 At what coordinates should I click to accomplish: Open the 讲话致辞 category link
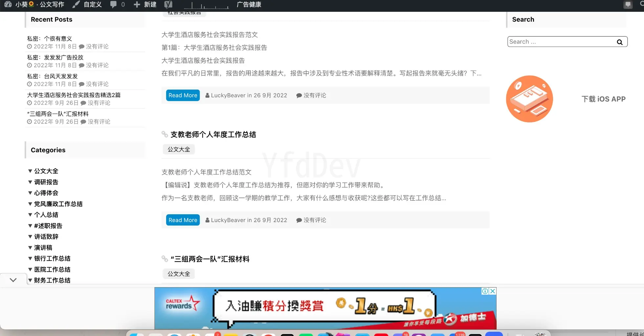(x=46, y=237)
